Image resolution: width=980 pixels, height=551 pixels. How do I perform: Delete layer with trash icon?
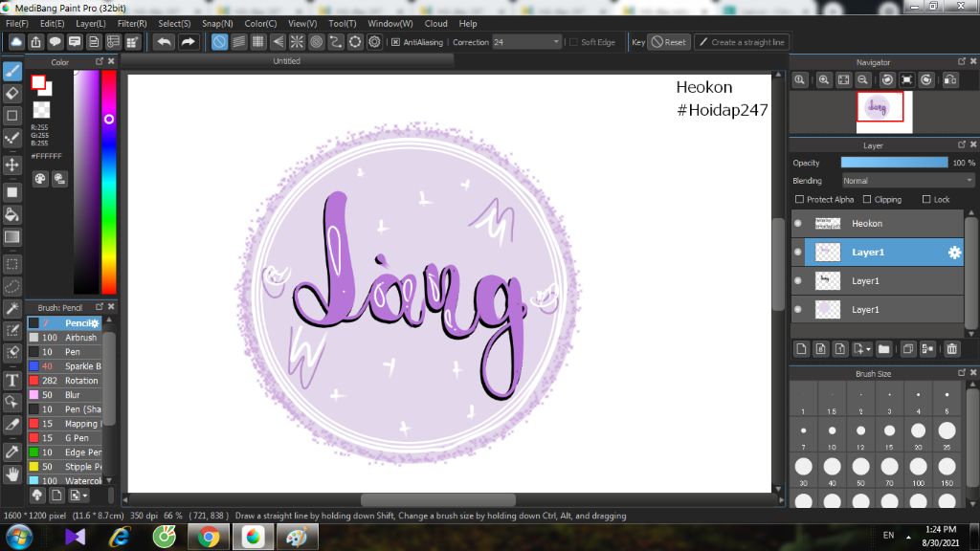[952, 349]
